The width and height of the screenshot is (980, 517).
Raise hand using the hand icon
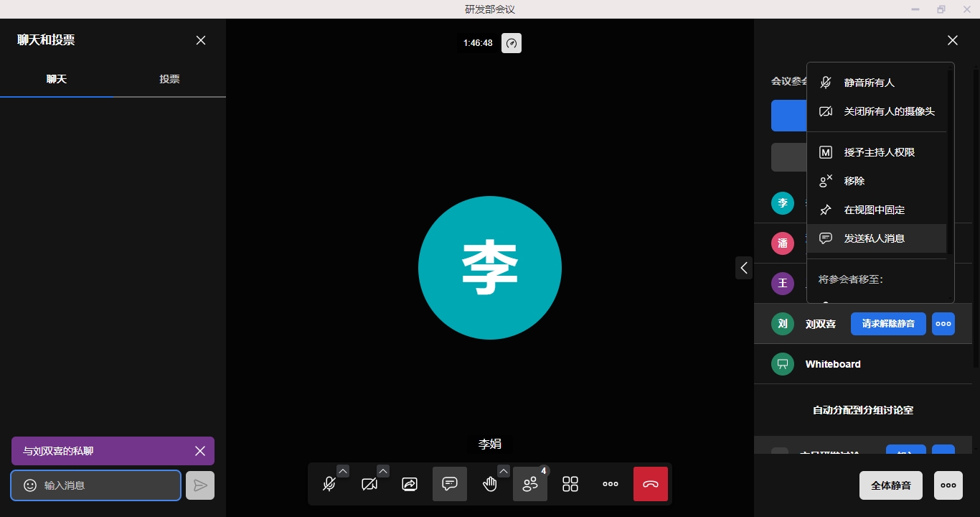[x=490, y=484]
